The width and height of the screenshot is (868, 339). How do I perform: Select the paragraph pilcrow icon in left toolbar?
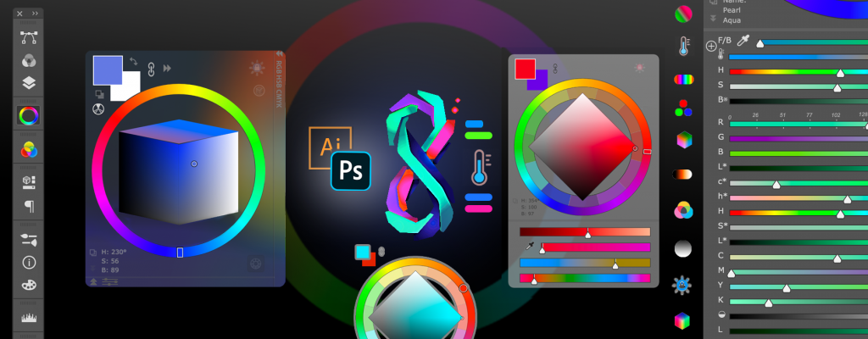29,204
